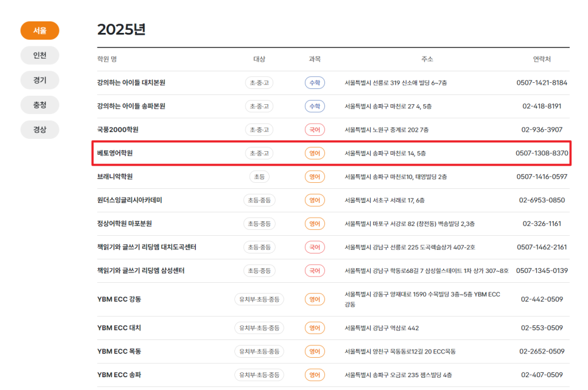Click phone number 0507-1308-8370
This screenshot has width=588, height=390.
(x=542, y=153)
